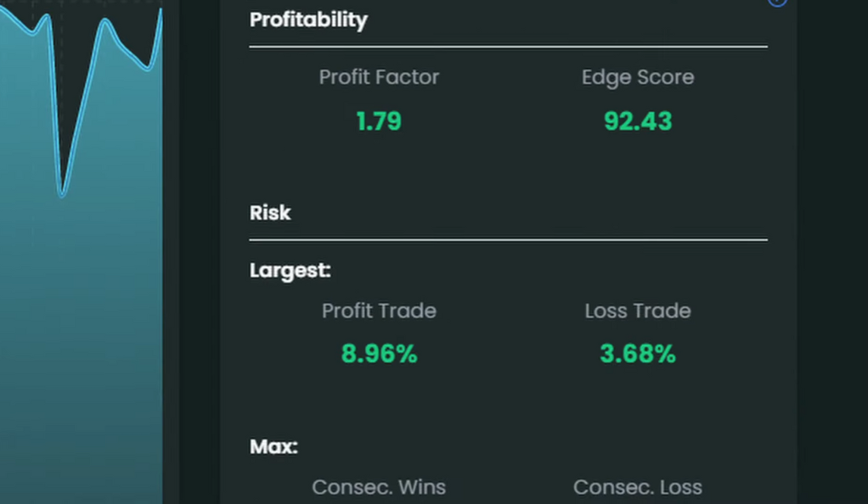Image resolution: width=868 pixels, height=504 pixels.
Task: Select the 1.79 profit factor value
Action: click(379, 121)
